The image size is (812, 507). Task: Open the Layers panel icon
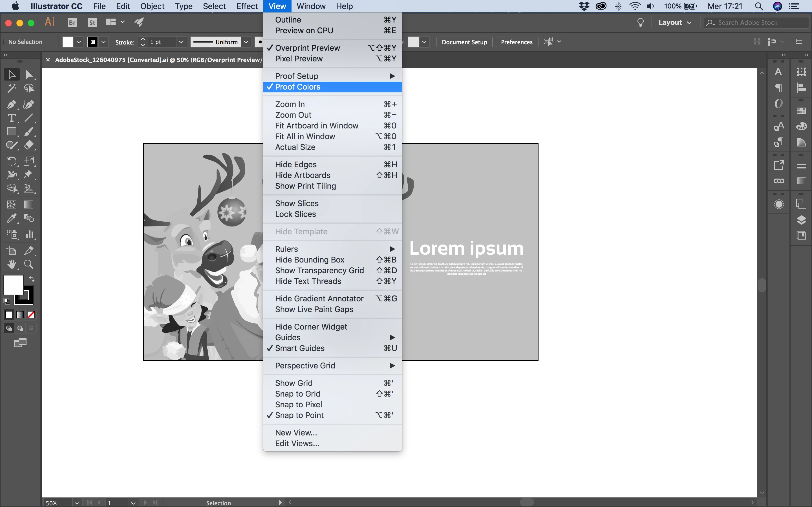tap(801, 220)
